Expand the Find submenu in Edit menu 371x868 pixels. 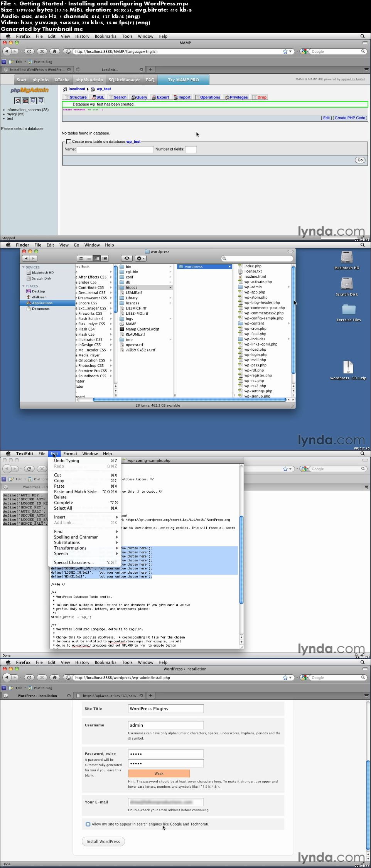click(x=85, y=532)
